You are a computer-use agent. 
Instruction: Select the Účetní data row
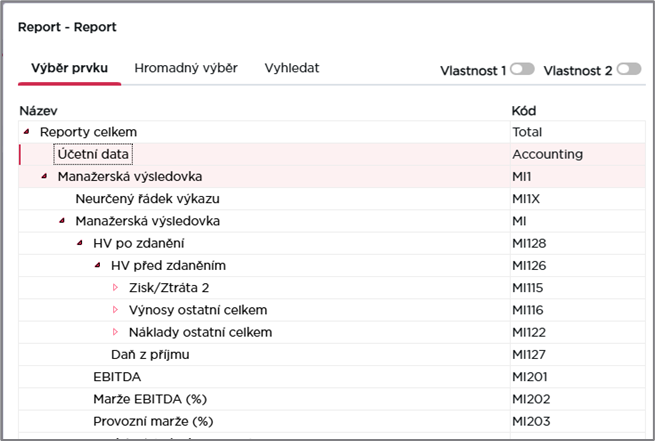(x=332, y=154)
